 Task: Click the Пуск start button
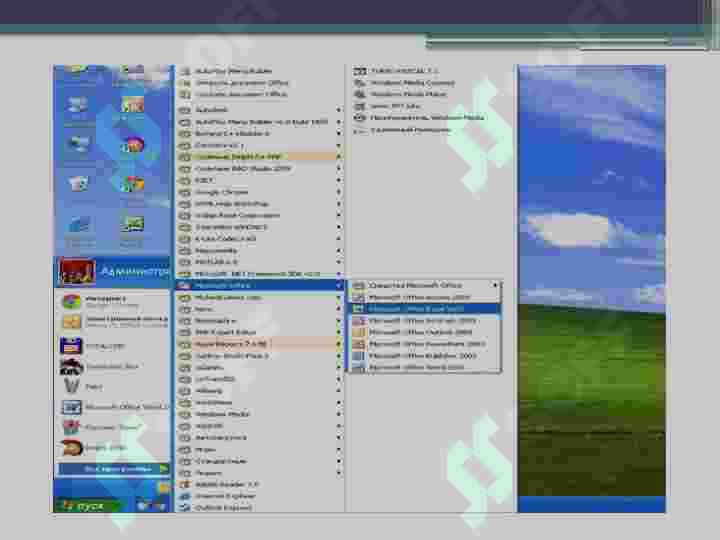pyautogui.click(x=85, y=506)
